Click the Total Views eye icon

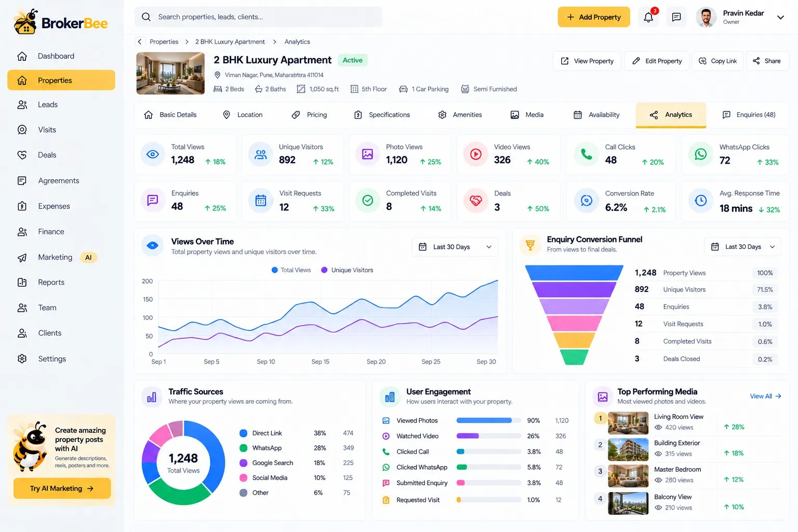click(153, 154)
